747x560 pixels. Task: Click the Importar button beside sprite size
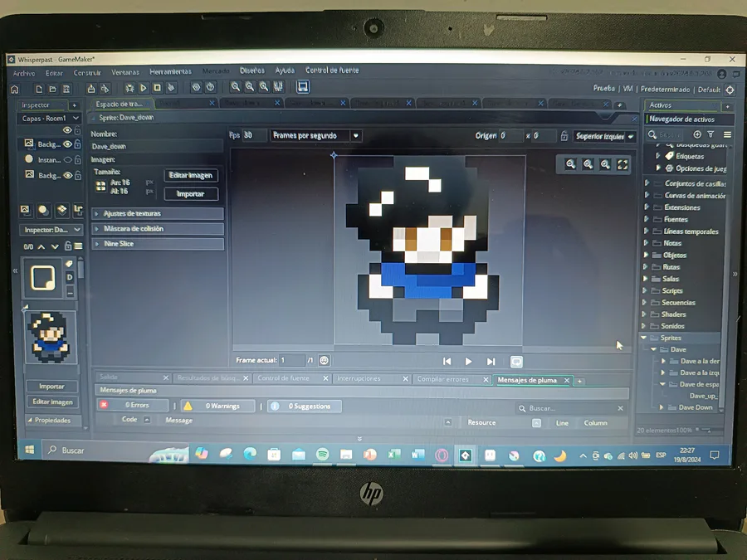pyautogui.click(x=191, y=194)
